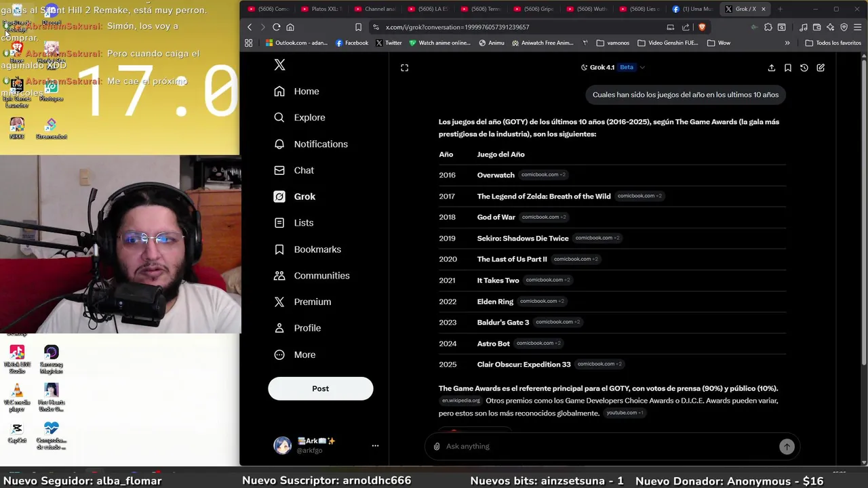The height and width of the screenshot is (488, 868).
Task: Expand More menu in X sidebar
Action: point(294,354)
